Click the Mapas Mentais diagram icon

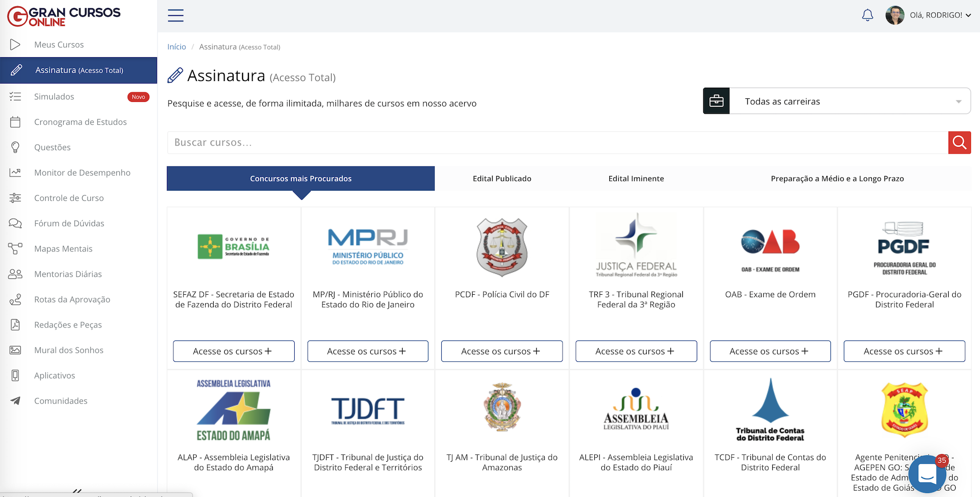click(15, 248)
